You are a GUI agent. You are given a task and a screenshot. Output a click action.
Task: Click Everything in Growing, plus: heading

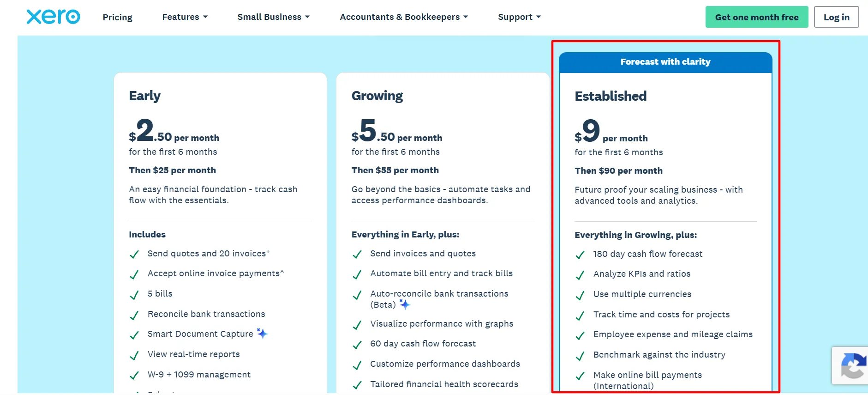pos(635,235)
